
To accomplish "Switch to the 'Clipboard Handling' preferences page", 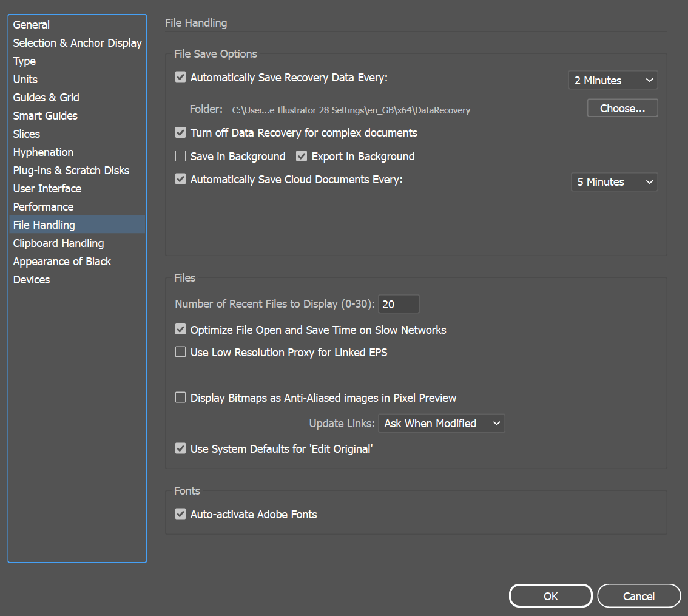I will tap(58, 243).
